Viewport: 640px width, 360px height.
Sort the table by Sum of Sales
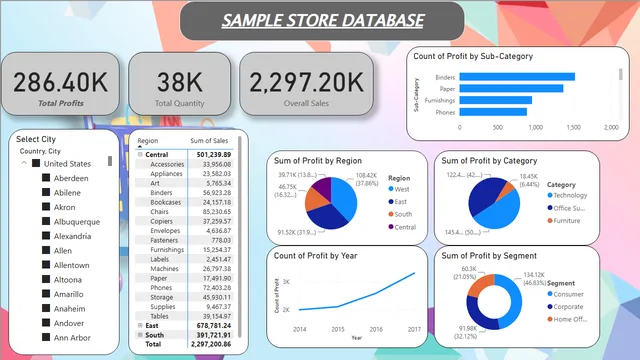pyautogui.click(x=209, y=140)
